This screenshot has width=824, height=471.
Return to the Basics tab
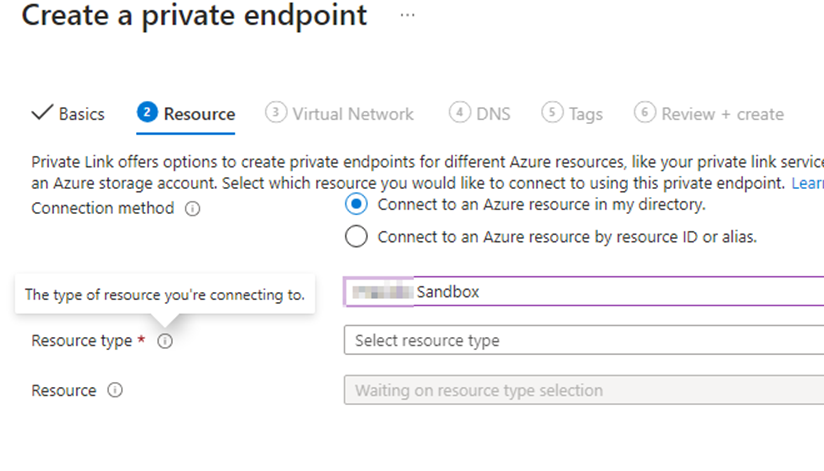68,114
